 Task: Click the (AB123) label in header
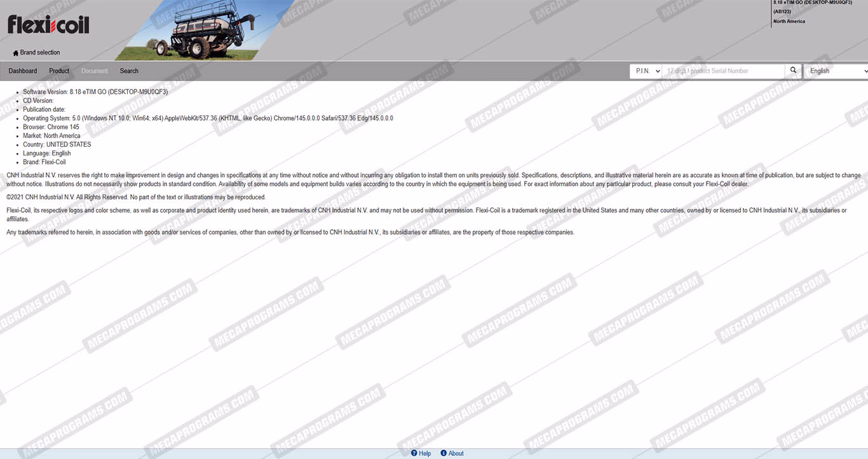[x=782, y=11]
